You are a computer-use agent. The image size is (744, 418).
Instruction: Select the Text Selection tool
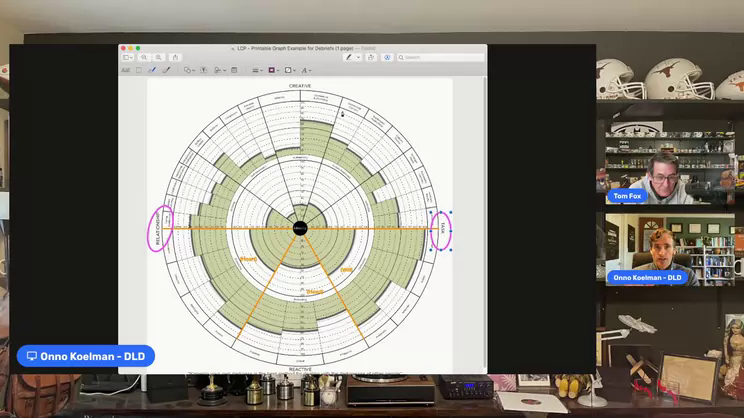[x=126, y=70]
